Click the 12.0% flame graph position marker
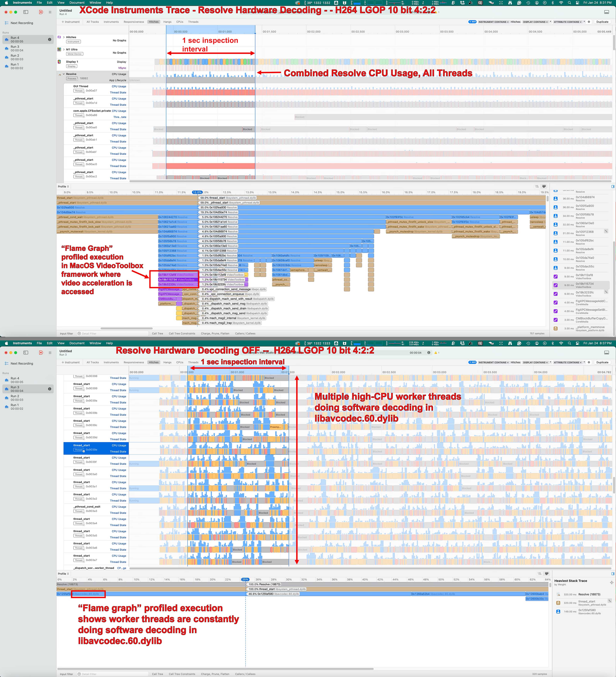Screen dimensions: 616x677 (197, 192)
